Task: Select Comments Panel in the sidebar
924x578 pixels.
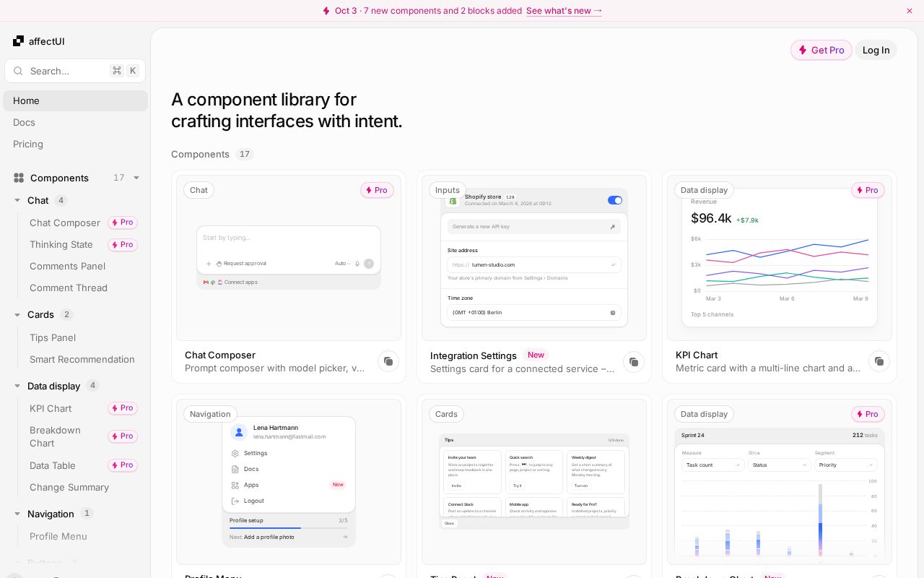Action: 67,266
